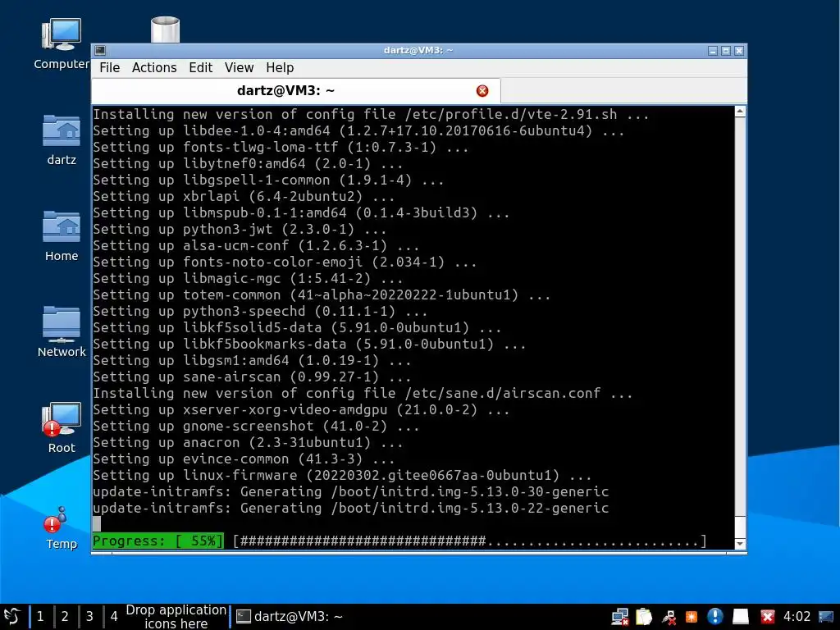The height and width of the screenshot is (630, 840).
Task: Open the clipboard notes tray icon
Action: coord(644,617)
